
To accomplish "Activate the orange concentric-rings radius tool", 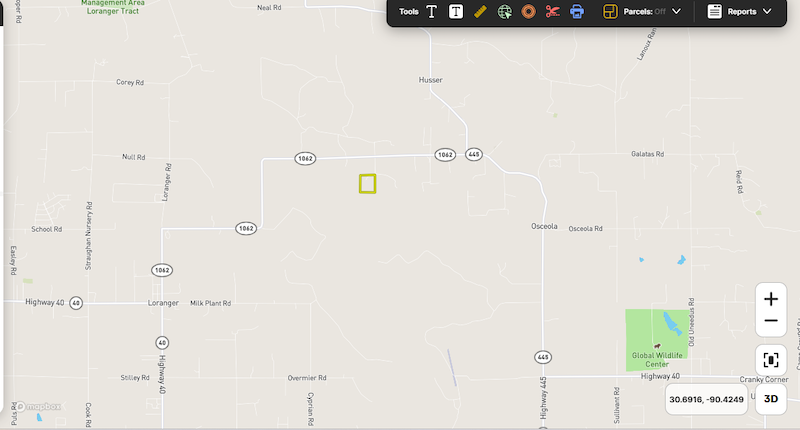I will [529, 11].
